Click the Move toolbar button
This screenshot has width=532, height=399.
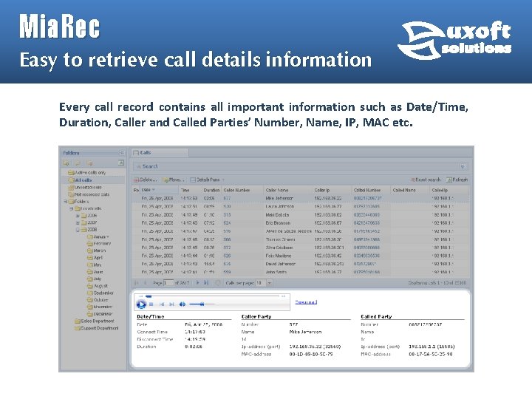(x=174, y=180)
